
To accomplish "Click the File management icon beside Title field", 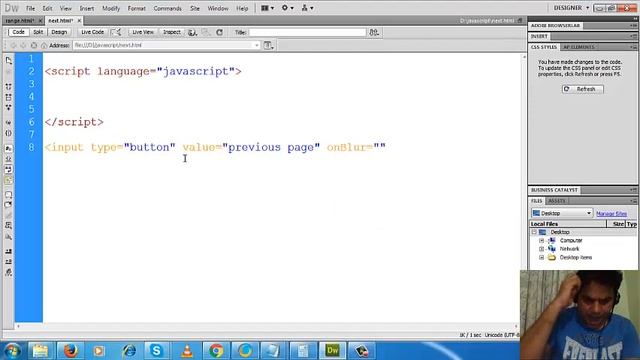I will [374, 32].
